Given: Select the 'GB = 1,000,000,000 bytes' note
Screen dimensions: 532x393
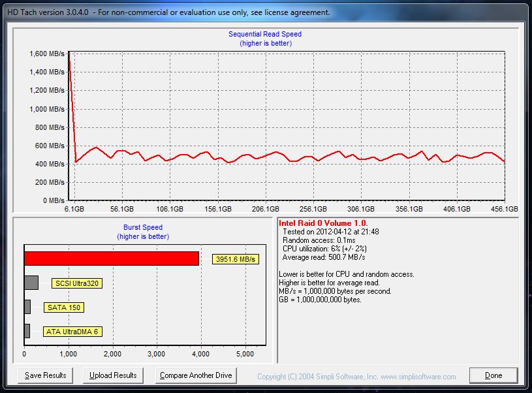Looking at the screenshot, I should point(321,300).
